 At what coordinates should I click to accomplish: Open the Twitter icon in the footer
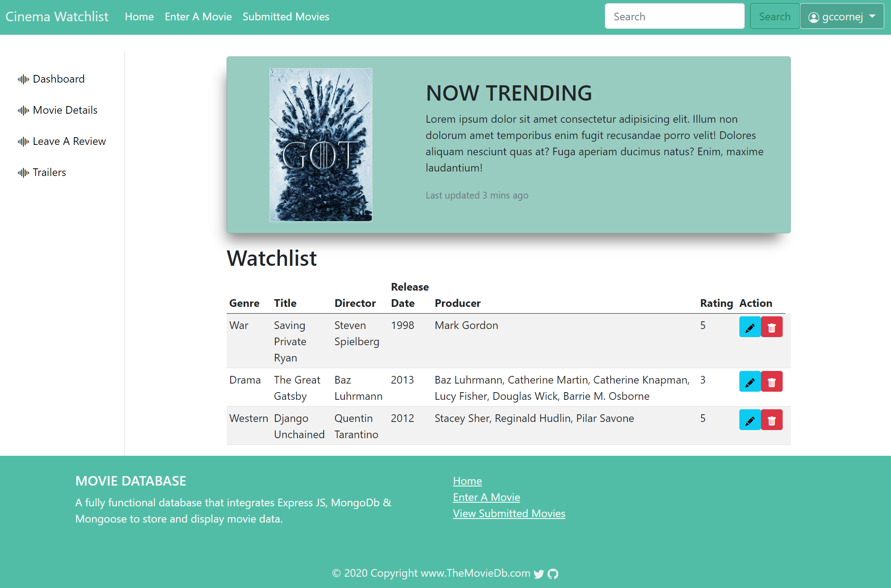[x=538, y=574]
